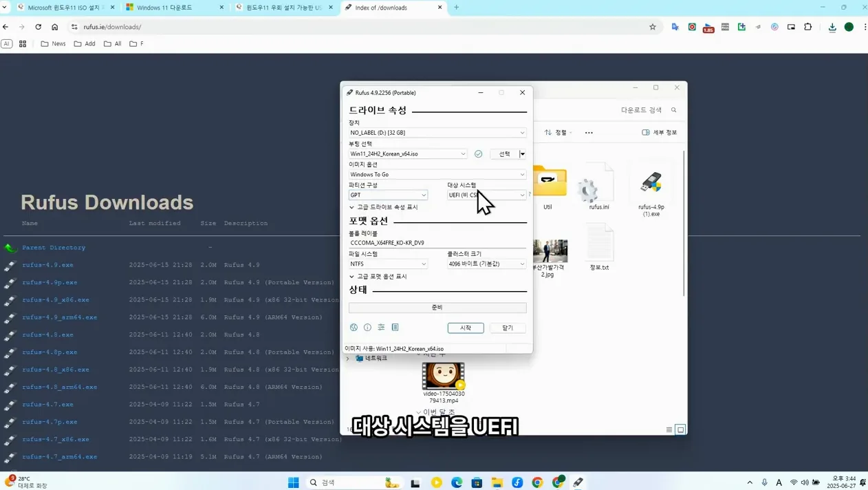Image resolution: width=868 pixels, height=490 pixels.
Task: Open Explorer more options ellipsis
Action: point(589,133)
